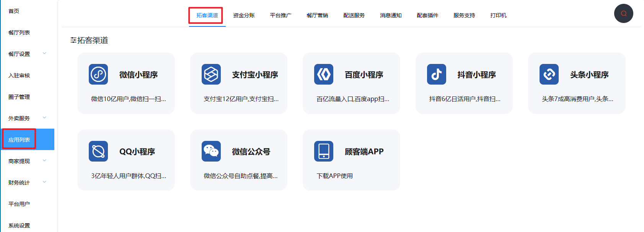Viewport: 644px width, 232px height.
Task: Click the QQ mini program icon
Action: click(x=98, y=151)
